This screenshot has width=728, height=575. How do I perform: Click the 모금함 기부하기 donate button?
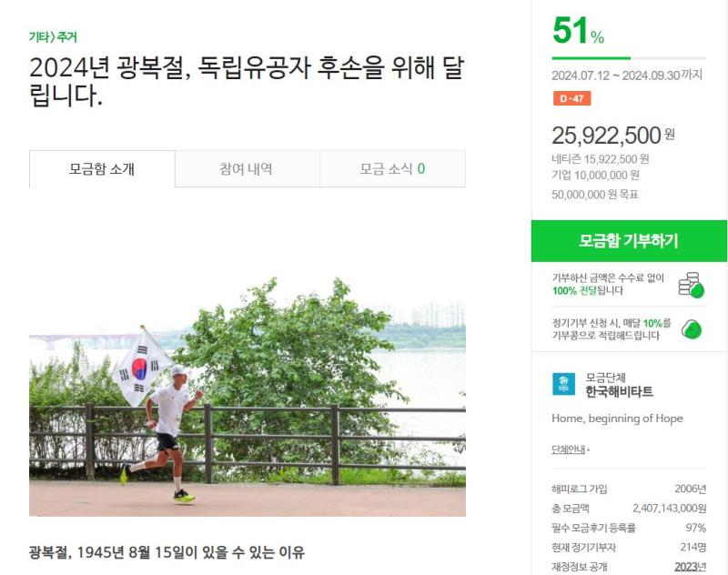[x=629, y=241]
